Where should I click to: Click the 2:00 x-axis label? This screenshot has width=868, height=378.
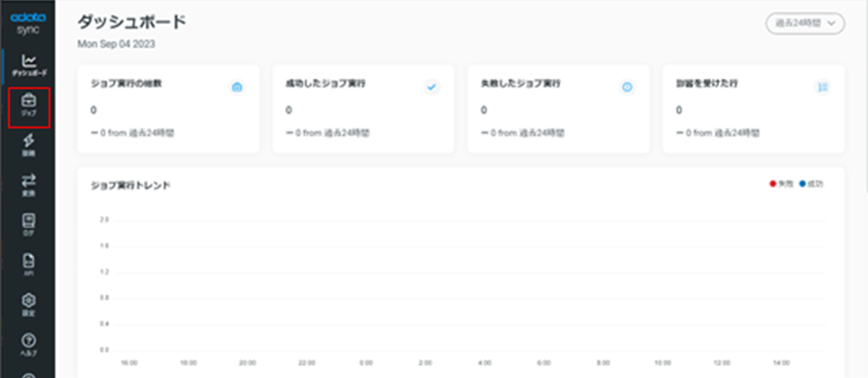[x=425, y=363]
